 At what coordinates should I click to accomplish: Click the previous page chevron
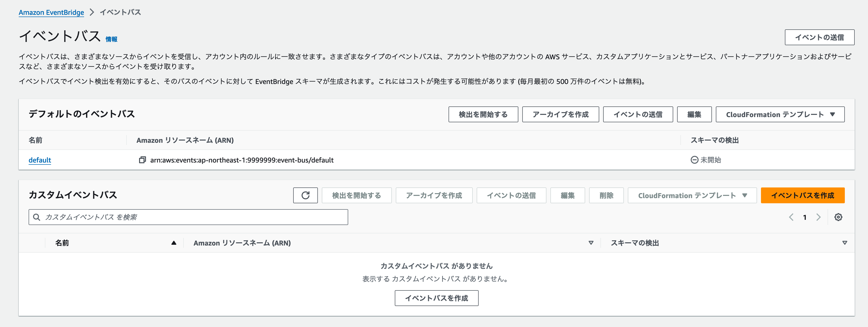[x=791, y=217]
